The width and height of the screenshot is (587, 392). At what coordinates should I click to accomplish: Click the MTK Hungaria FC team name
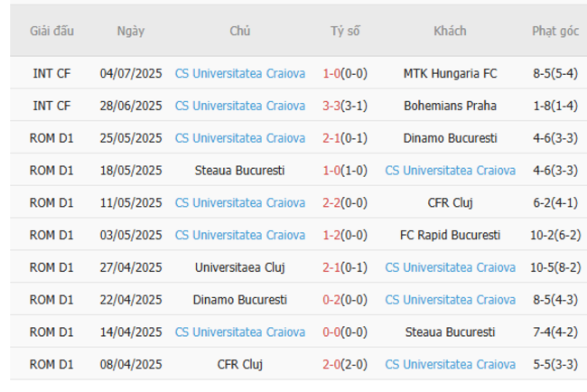point(450,73)
